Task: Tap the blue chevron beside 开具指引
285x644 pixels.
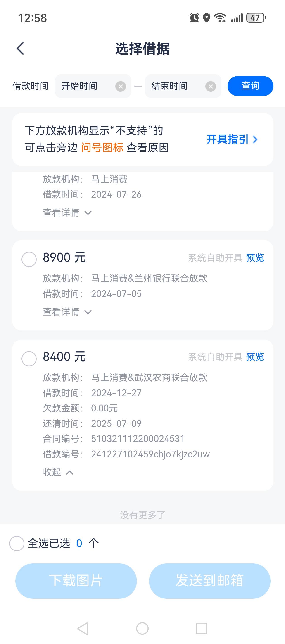Action: pos(255,139)
